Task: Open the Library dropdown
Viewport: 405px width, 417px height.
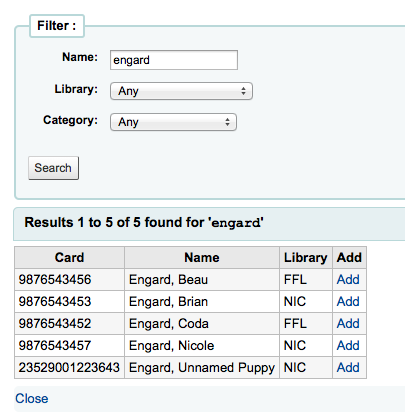Action: [181, 91]
